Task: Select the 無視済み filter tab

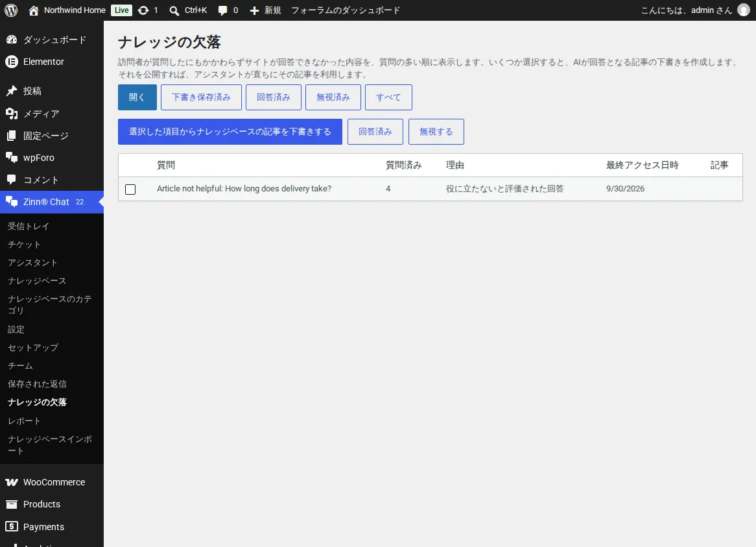Action: pos(333,97)
